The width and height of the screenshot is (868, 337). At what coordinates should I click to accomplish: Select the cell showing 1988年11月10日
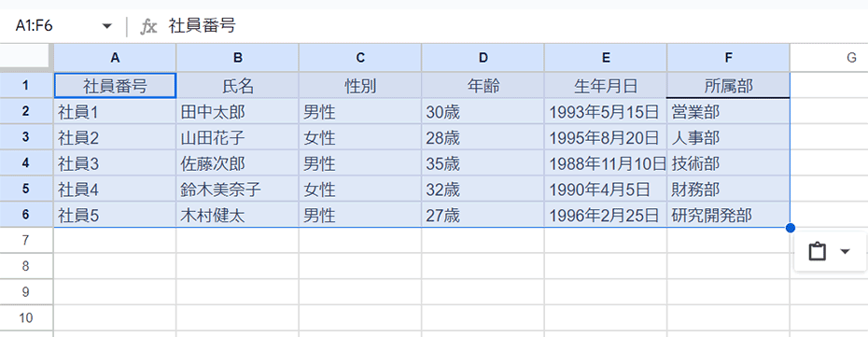(606, 163)
